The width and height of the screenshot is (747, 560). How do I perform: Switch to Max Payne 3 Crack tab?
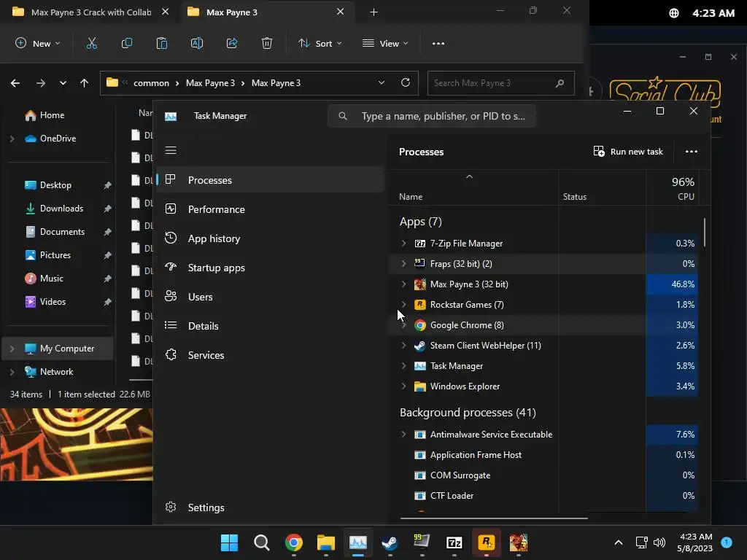pyautogui.click(x=90, y=12)
